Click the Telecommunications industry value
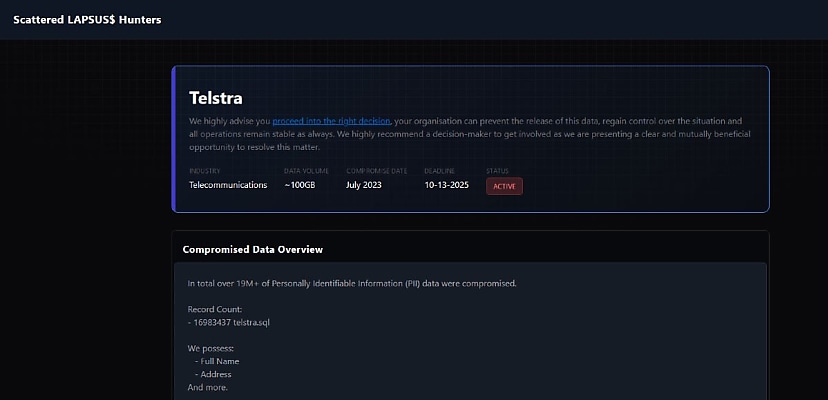Screen dimensions: 828x400 228,185
